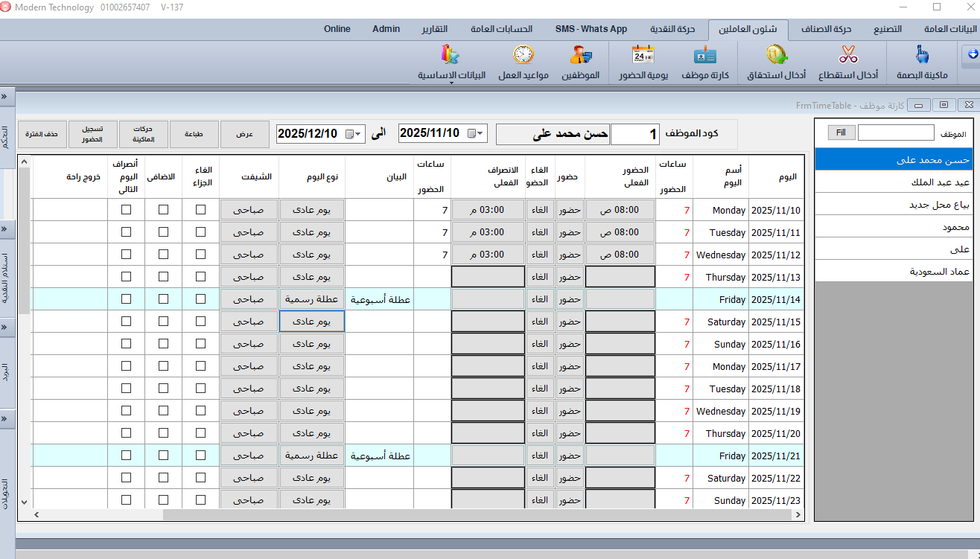Open the start date 2025/11/10 calendar dropdown

click(x=476, y=134)
